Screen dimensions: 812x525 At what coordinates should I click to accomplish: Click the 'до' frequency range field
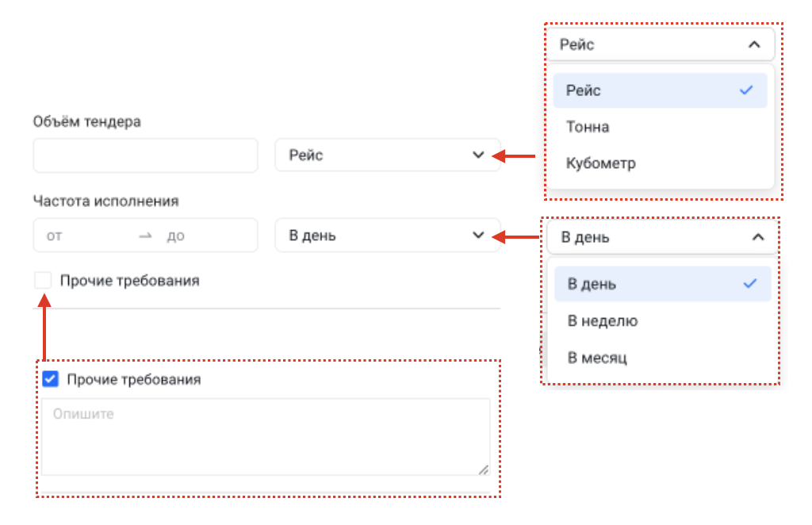point(207,236)
